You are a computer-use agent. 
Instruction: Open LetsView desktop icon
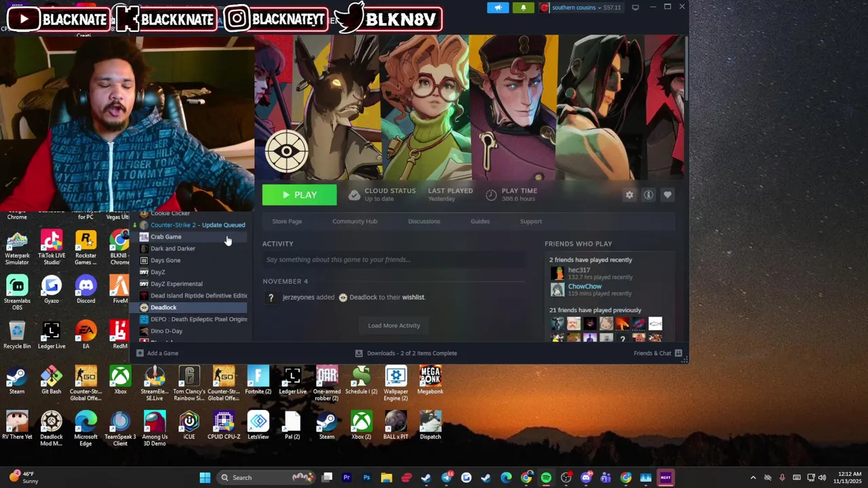[x=258, y=425]
